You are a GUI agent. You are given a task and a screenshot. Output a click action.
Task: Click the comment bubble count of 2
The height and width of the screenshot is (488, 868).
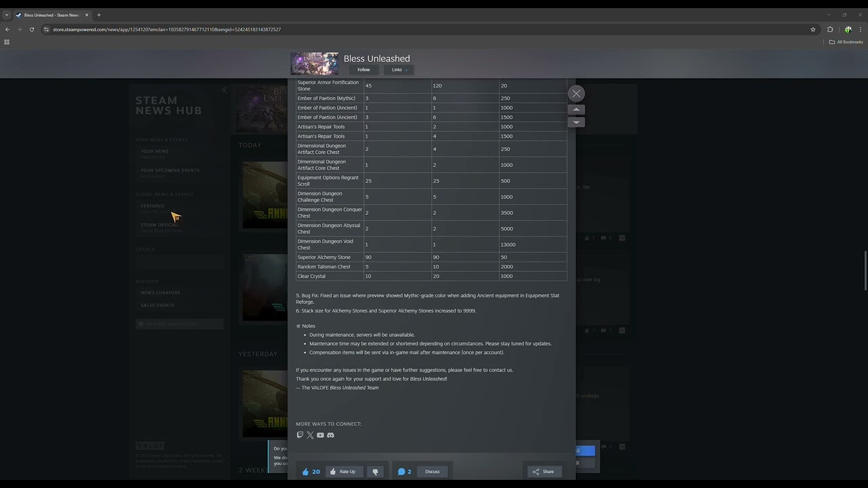[405, 472]
